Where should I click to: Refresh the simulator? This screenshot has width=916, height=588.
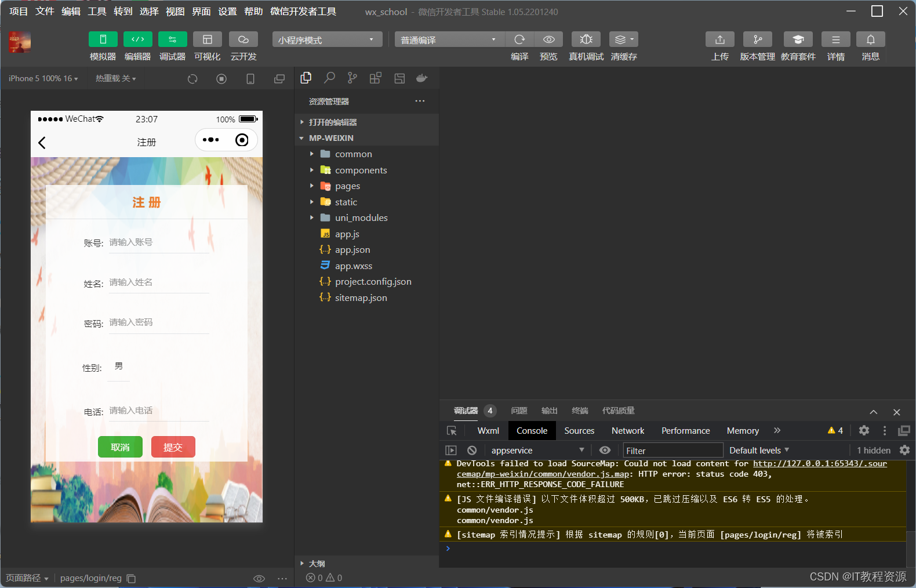coord(192,79)
